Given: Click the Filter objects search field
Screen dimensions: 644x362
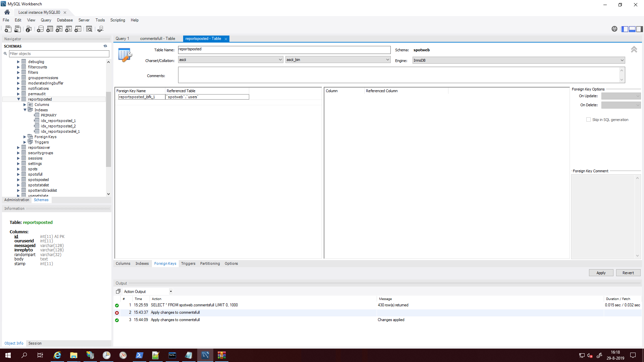Looking at the screenshot, I should [59, 54].
